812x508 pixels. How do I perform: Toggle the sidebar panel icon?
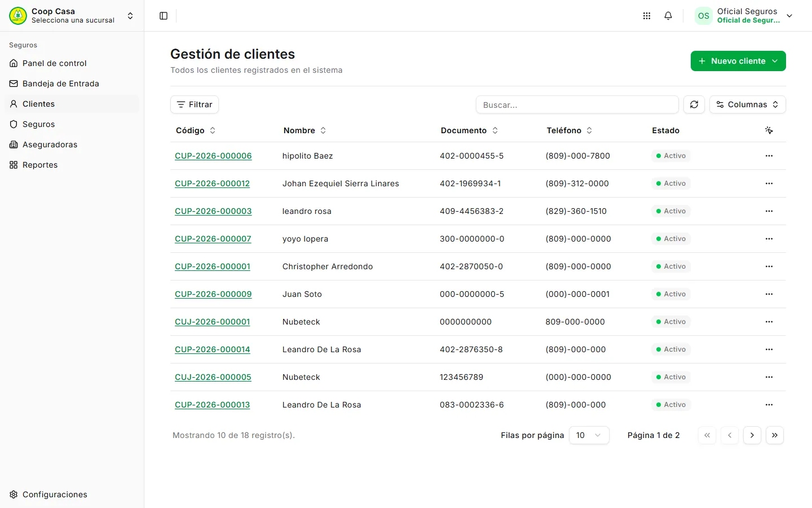coord(164,16)
